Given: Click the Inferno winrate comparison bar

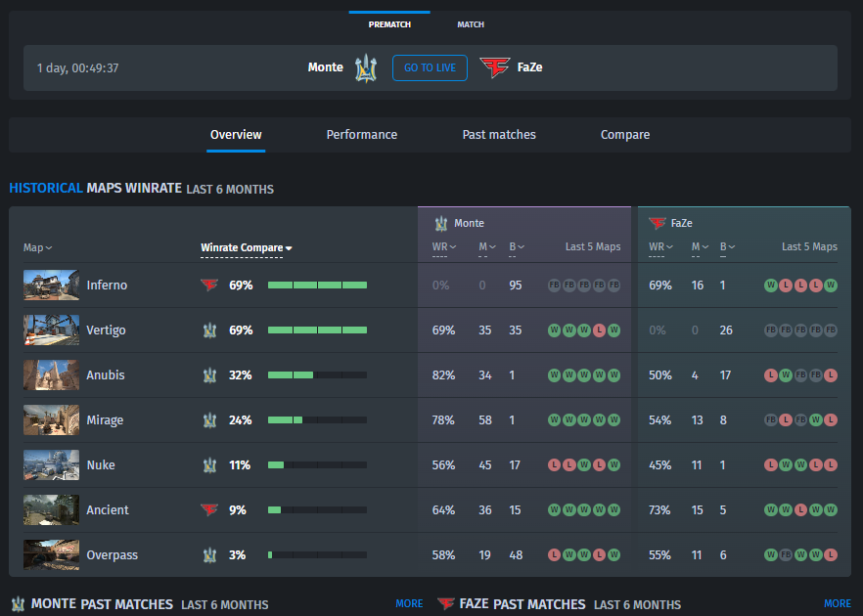Looking at the screenshot, I should click(318, 285).
